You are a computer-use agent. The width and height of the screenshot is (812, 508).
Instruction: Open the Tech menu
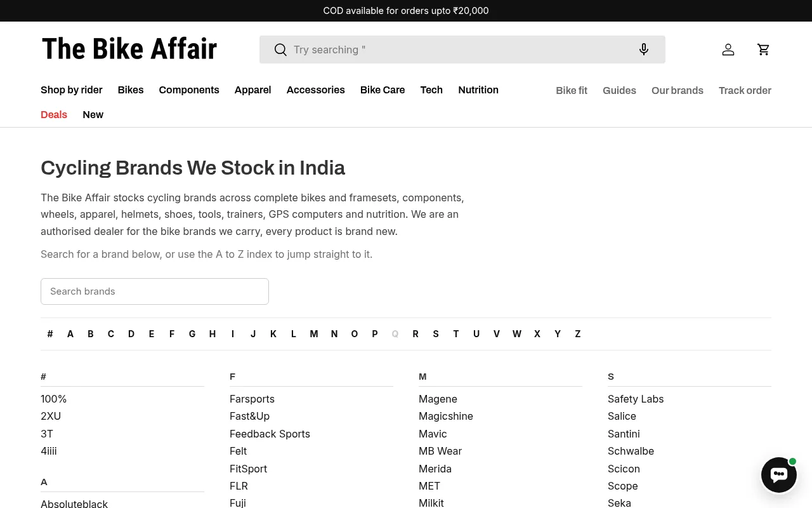(431, 90)
